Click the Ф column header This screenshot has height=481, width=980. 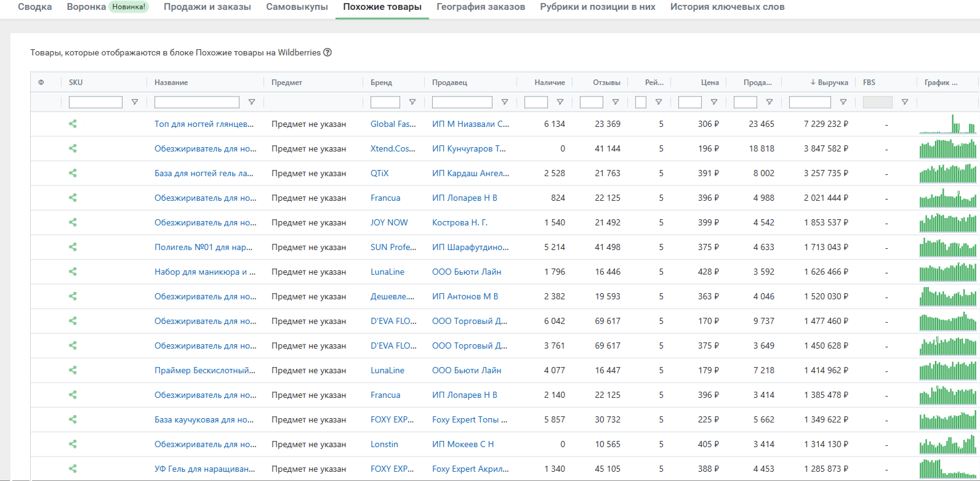coord(41,82)
